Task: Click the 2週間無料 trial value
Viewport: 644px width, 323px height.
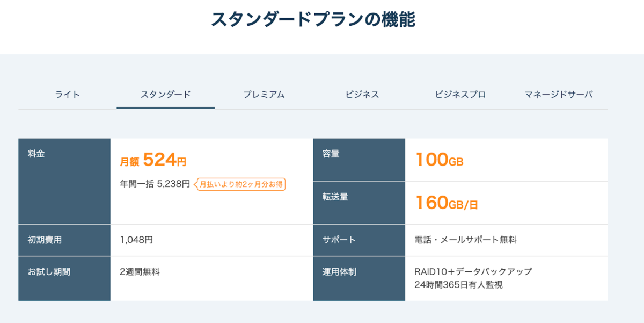Action: 140,272
